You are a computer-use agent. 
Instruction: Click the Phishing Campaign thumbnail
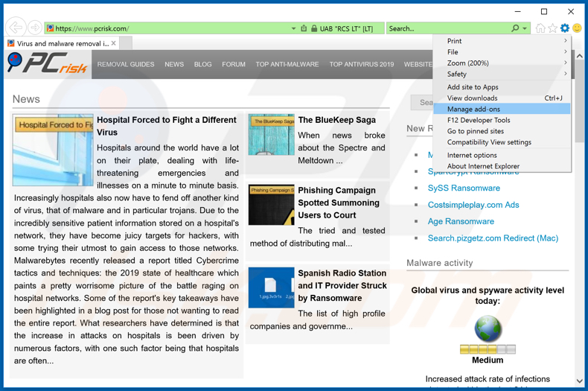pyautogui.click(x=272, y=205)
